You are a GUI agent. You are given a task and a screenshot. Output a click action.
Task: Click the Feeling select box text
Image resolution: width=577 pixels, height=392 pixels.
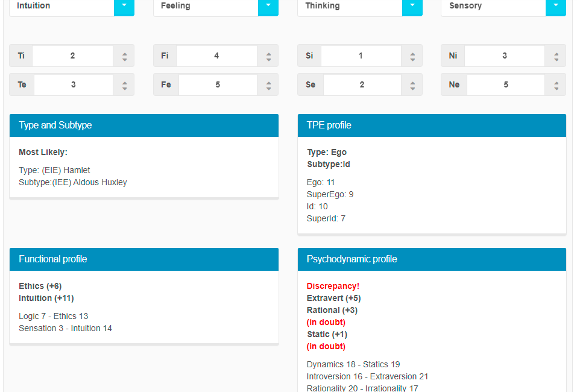tap(175, 5)
